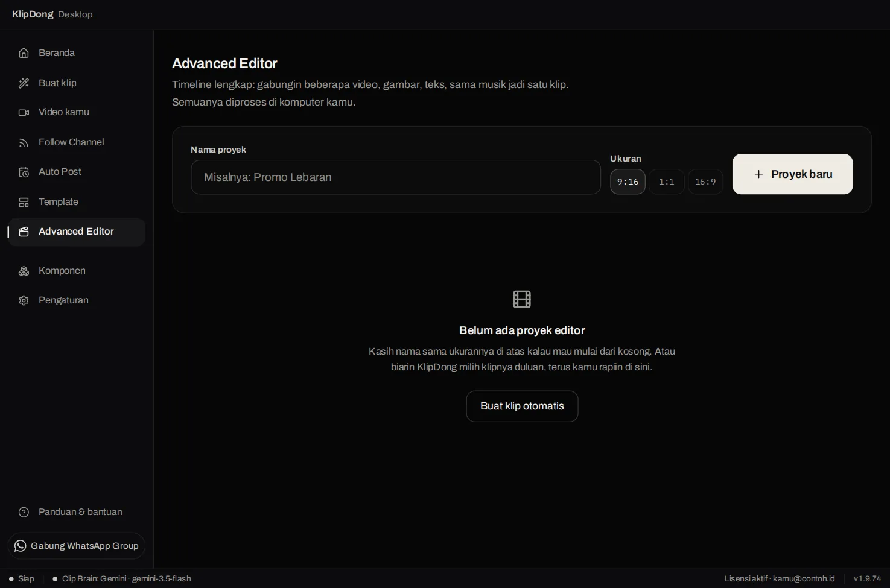Image resolution: width=890 pixels, height=588 pixels.
Task: Select the 1:1 size option
Action: click(x=666, y=182)
